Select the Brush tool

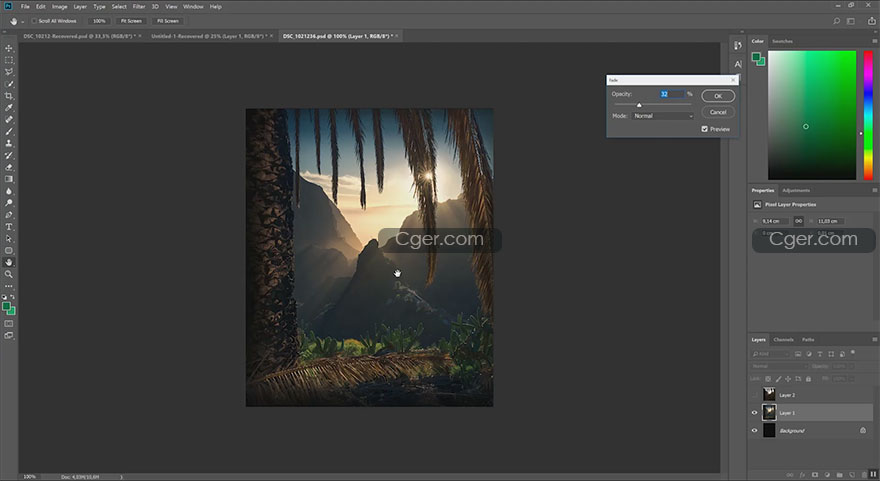pos(8,131)
